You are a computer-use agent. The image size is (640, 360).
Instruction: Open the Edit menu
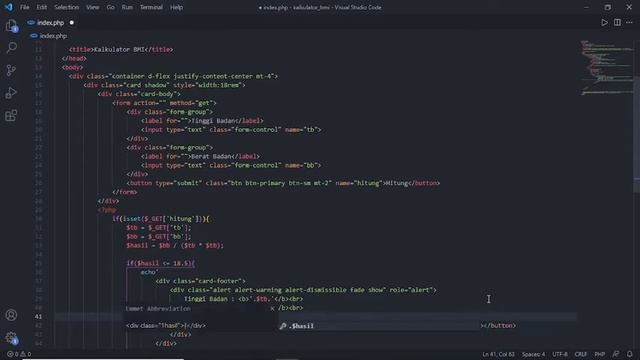click(x=42, y=7)
